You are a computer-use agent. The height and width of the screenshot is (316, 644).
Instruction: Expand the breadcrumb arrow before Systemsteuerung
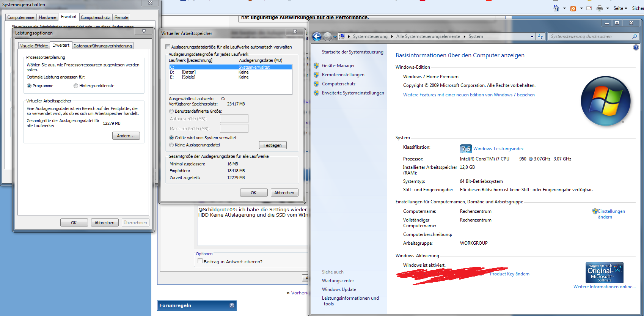pyautogui.click(x=349, y=36)
